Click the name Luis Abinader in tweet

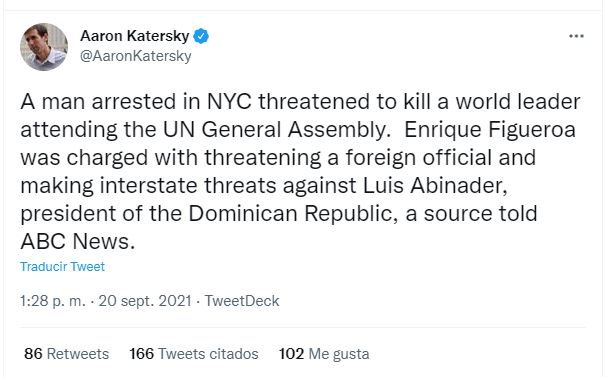(435, 185)
